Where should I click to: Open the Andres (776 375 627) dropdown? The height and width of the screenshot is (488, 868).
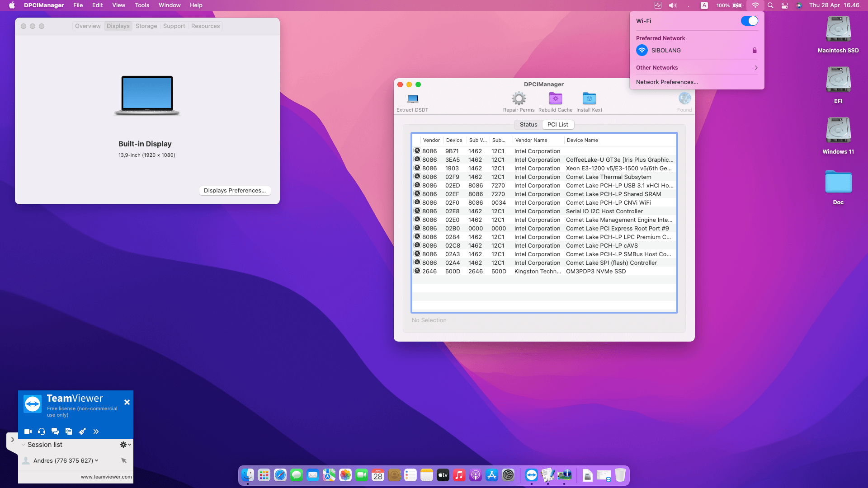pyautogui.click(x=97, y=460)
